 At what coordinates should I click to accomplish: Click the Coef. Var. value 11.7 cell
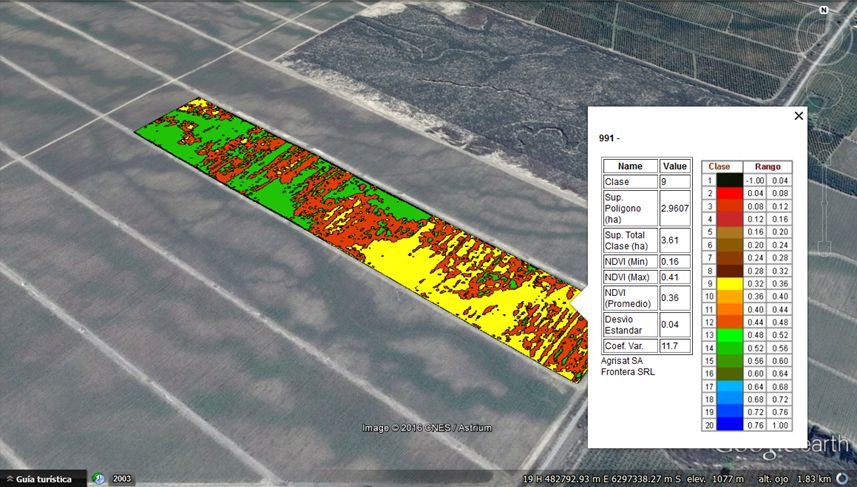coord(671,346)
